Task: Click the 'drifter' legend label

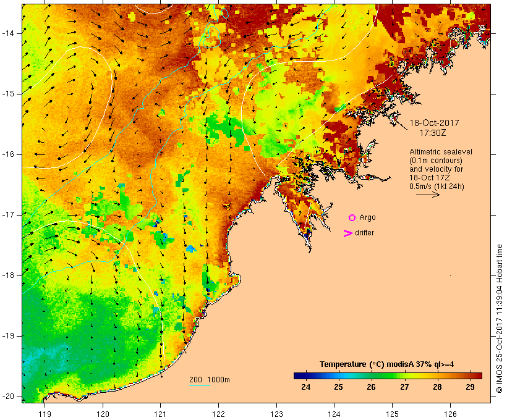Action: (364, 233)
